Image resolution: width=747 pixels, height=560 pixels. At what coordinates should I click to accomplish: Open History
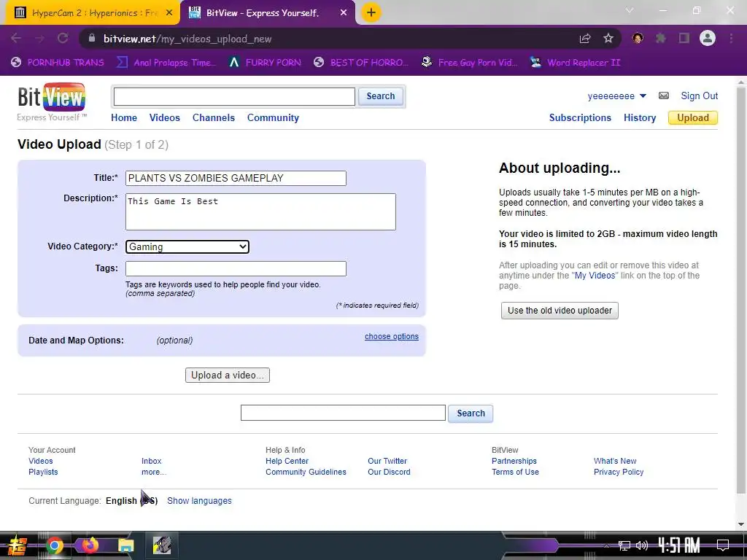click(640, 117)
